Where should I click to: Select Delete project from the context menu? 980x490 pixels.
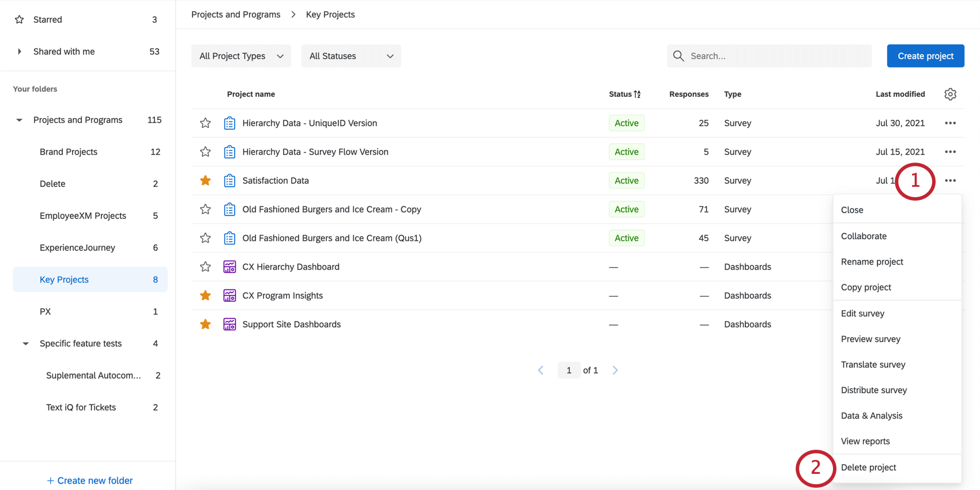tap(868, 468)
